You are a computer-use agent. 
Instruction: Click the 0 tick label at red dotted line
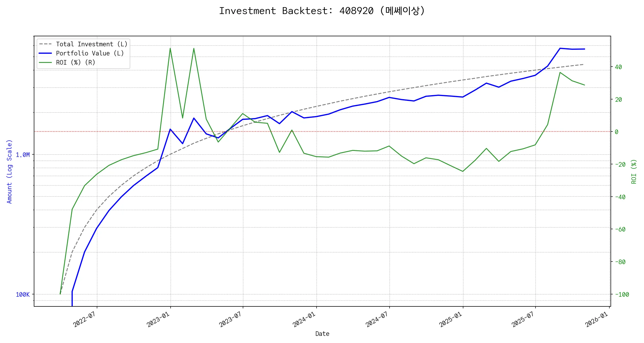coord(617,132)
